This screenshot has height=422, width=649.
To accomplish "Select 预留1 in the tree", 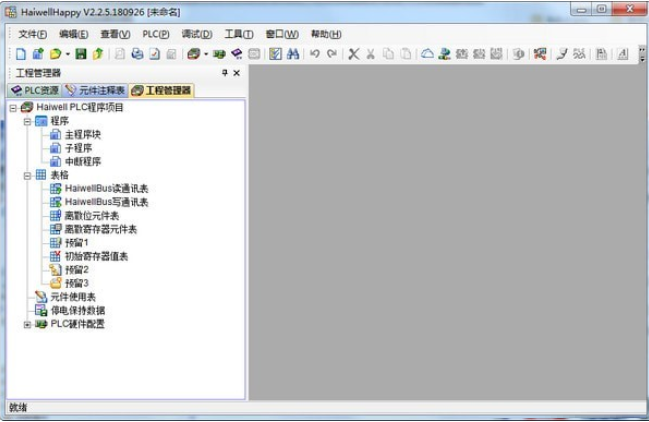I will pyautogui.click(x=77, y=242).
